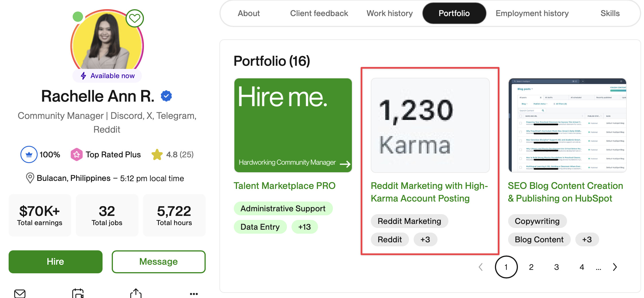Click the envelope icon below Hire
Image resolution: width=644 pixels, height=298 pixels.
click(20, 293)
